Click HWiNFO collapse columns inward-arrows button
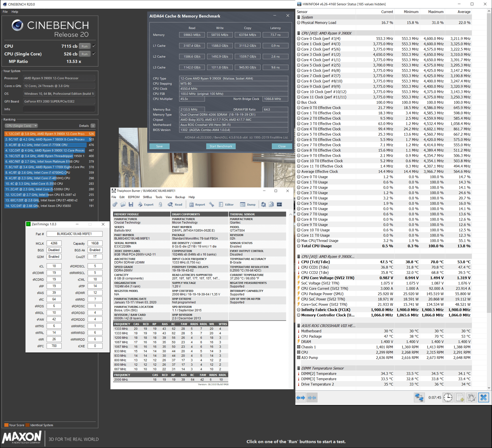Viewport: 492px width, 448px height. [312, 397]
